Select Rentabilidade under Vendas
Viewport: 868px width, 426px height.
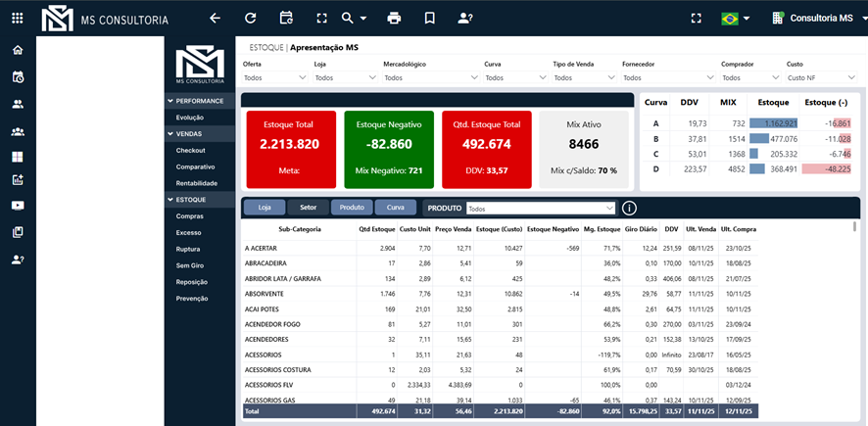(195, 183)
